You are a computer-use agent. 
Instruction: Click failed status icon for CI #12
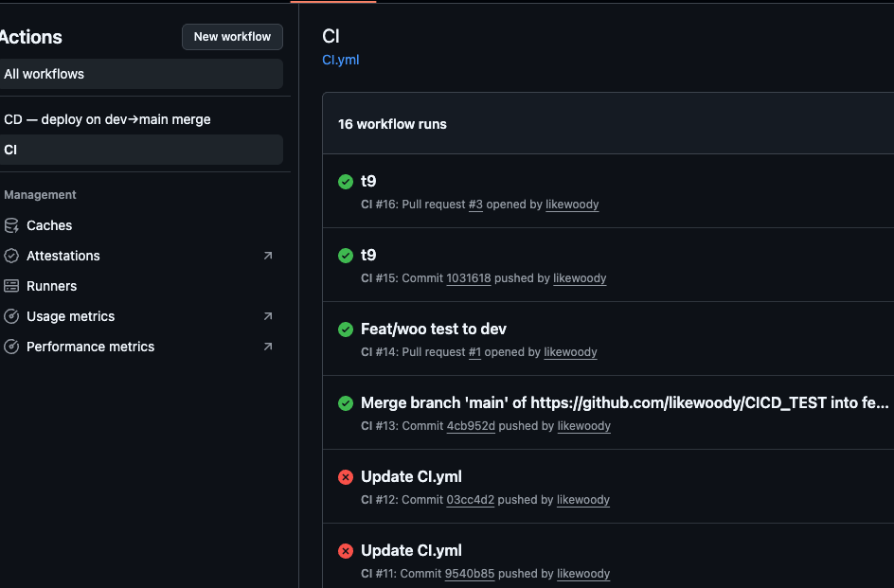[346, 477]
